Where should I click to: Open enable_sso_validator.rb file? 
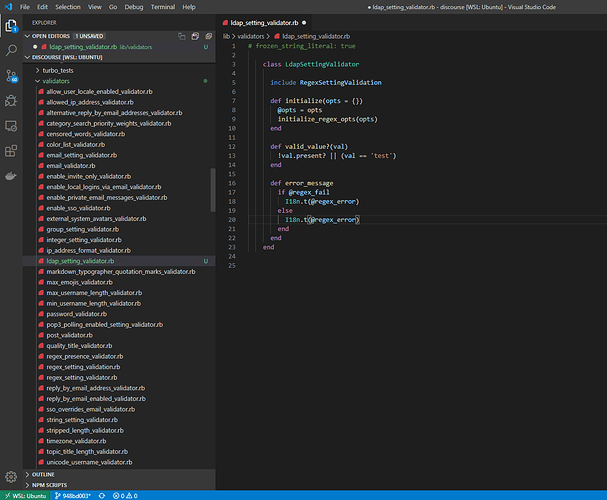[78, 208]
